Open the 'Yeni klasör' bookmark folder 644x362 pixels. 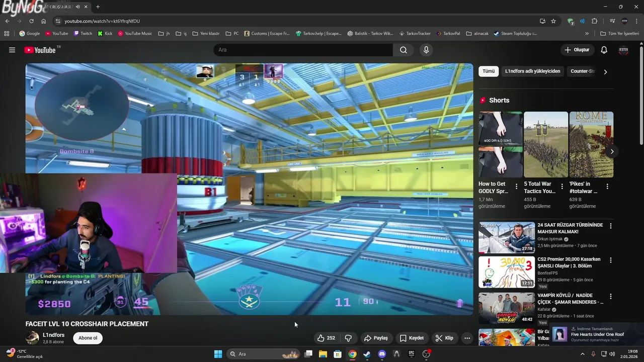(x=206, y=34)
